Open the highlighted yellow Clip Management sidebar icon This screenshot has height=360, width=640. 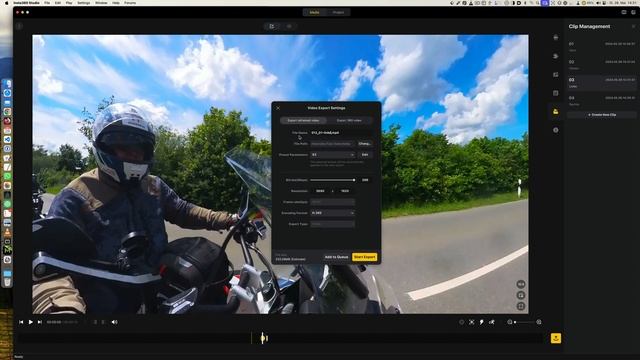coord(556,111)
